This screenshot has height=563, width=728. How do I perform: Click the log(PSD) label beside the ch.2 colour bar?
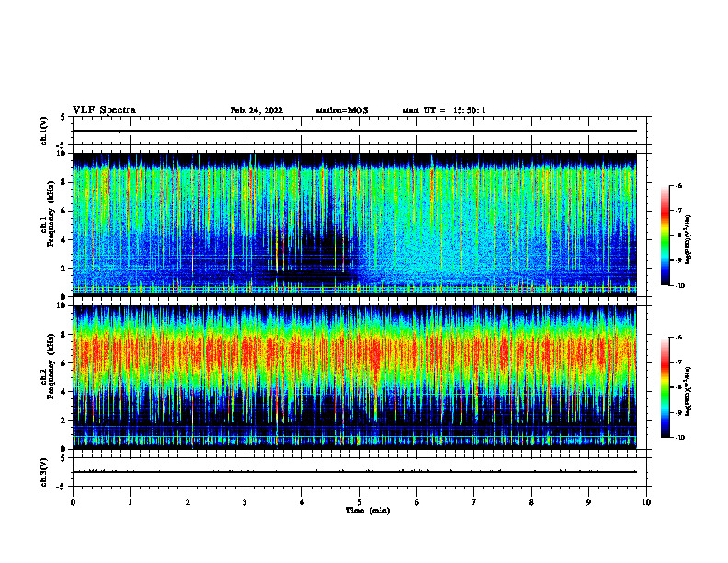coord(688,391)
